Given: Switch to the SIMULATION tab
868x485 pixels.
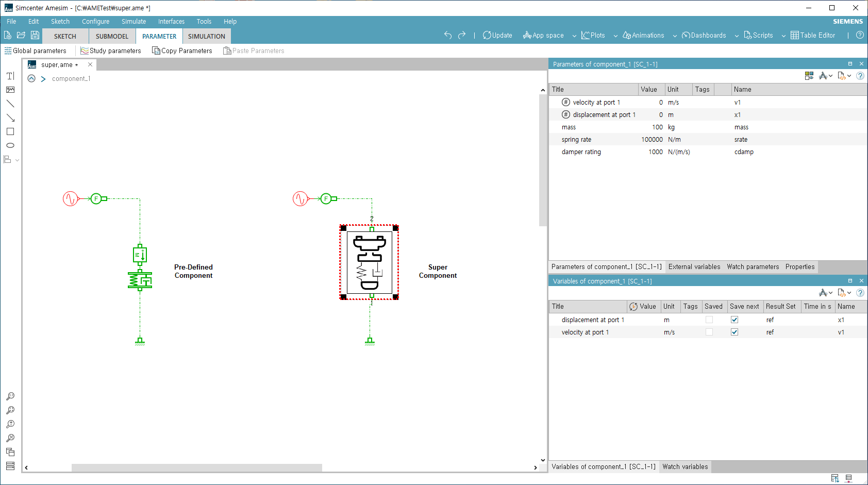Looking at the screenshot, I should [x=206, y=36].
